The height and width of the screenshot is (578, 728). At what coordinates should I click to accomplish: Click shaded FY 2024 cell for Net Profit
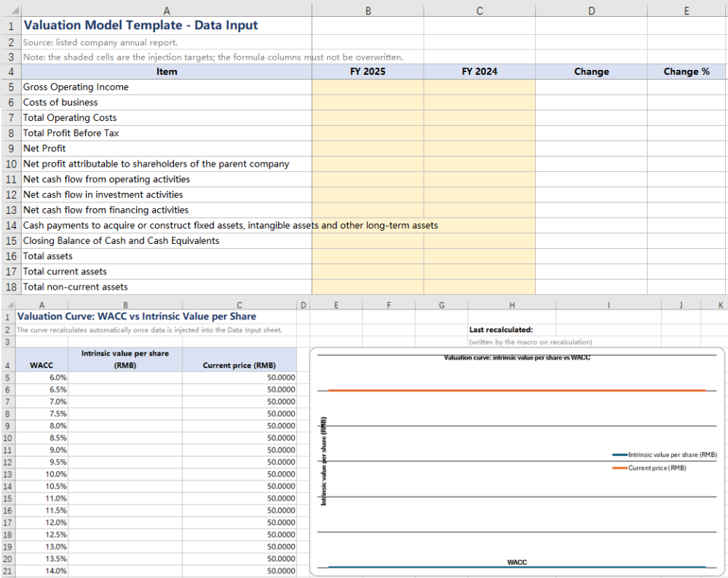(479, 149)
